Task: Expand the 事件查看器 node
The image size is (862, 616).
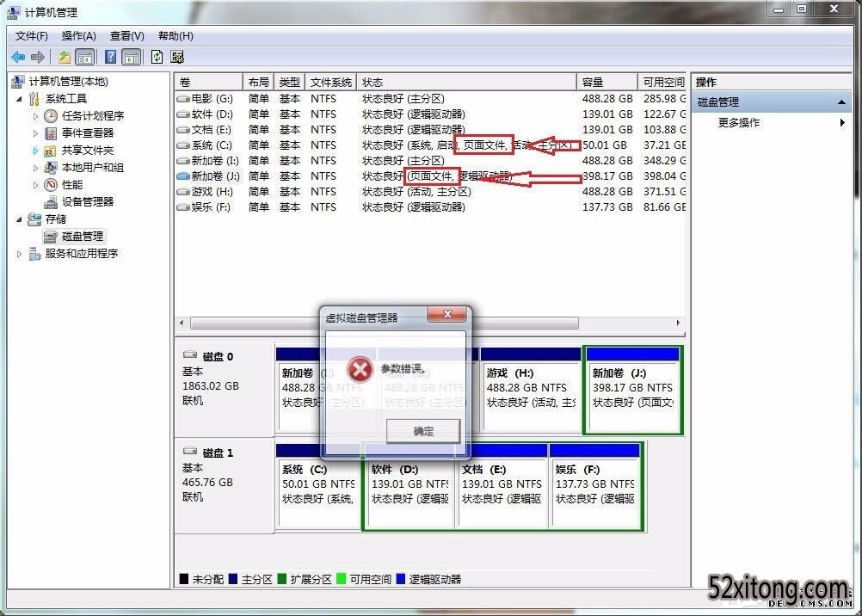Action: (x=36, y=133)
